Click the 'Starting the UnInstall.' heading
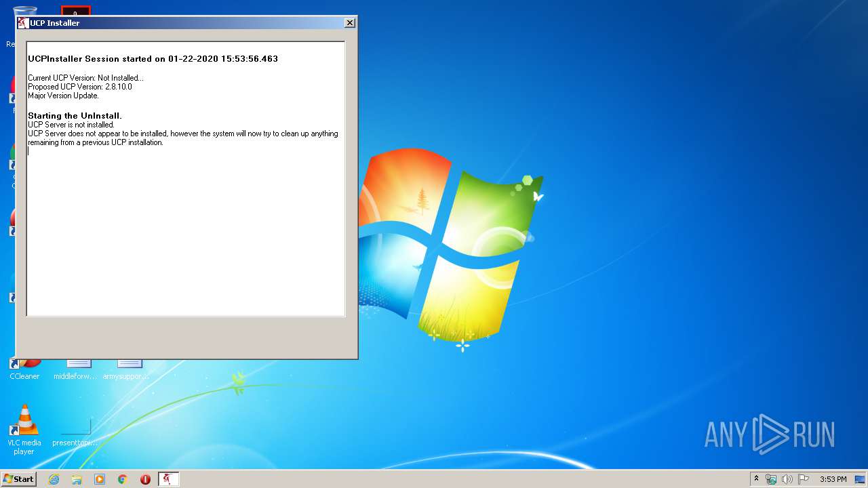Screen dimensions: 868x488 coord(75,116)
